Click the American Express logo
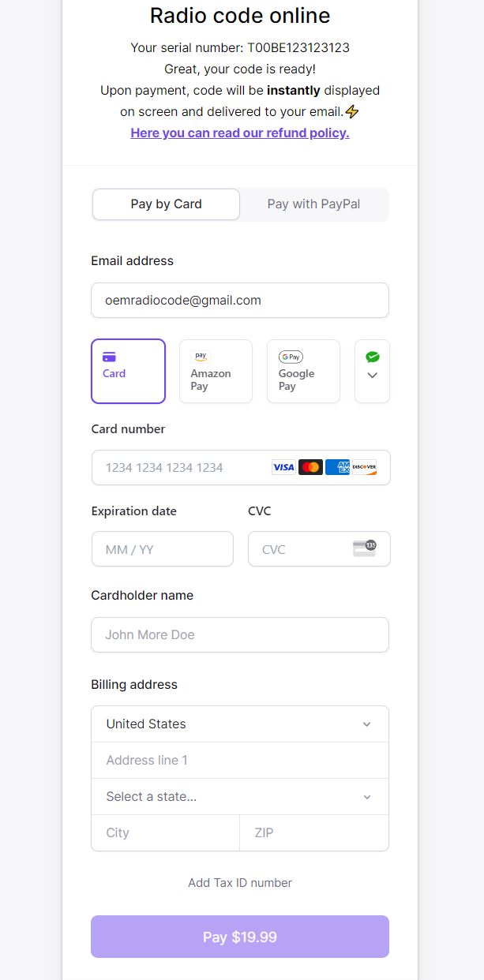 [x=337, y=466]
